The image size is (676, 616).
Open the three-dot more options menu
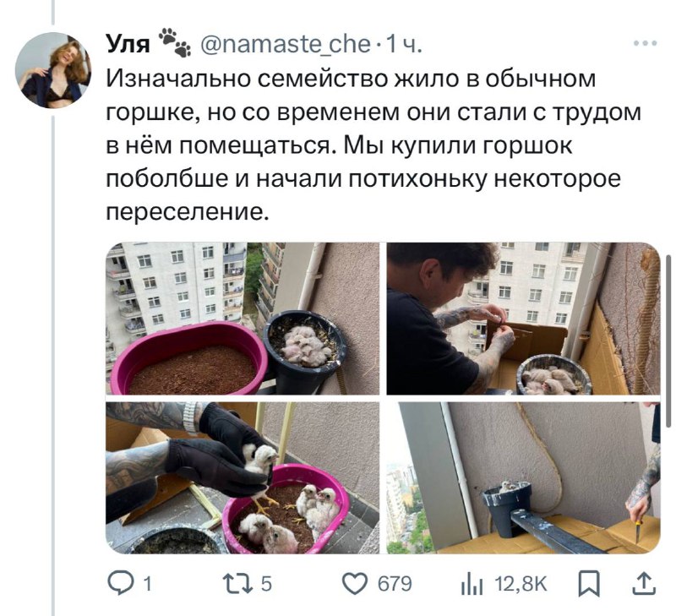click(x=646, y=43)
